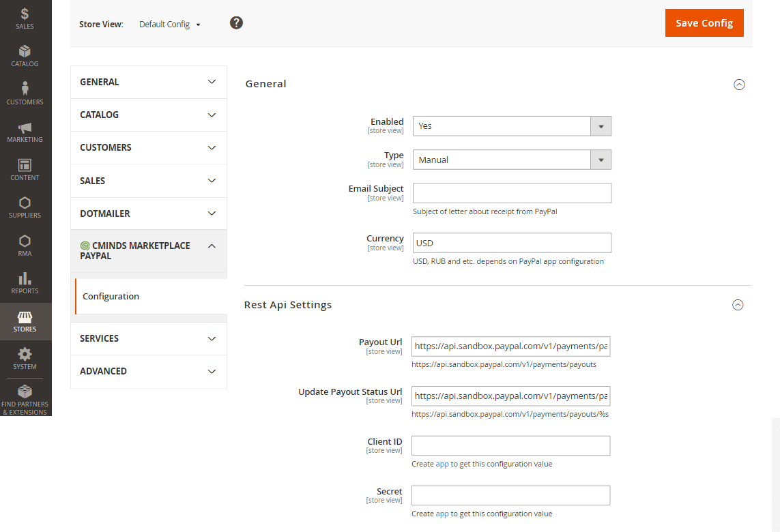Viewport: 780px width, 532px height.
Task: Follow the app link under Client ID
Action: coord(442,464)
